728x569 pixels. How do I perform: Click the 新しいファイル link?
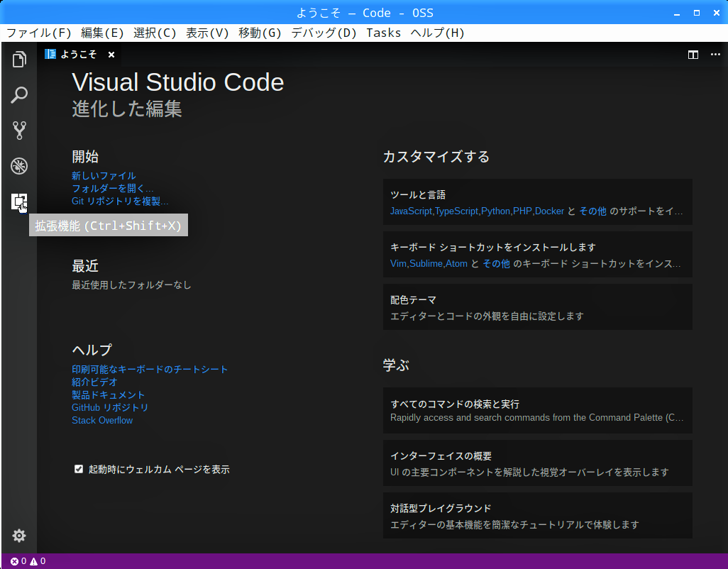104,176
